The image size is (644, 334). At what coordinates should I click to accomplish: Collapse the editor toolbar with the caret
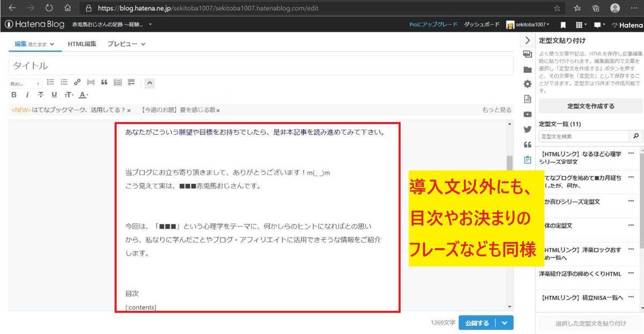pyautogui.click(x=150, y=83)
